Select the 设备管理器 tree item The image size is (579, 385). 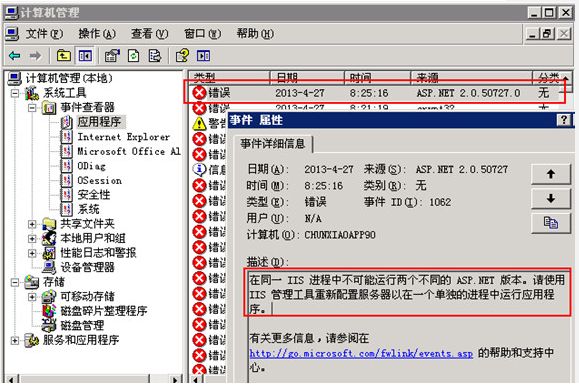pyautogui.click(x=88, y=267)
